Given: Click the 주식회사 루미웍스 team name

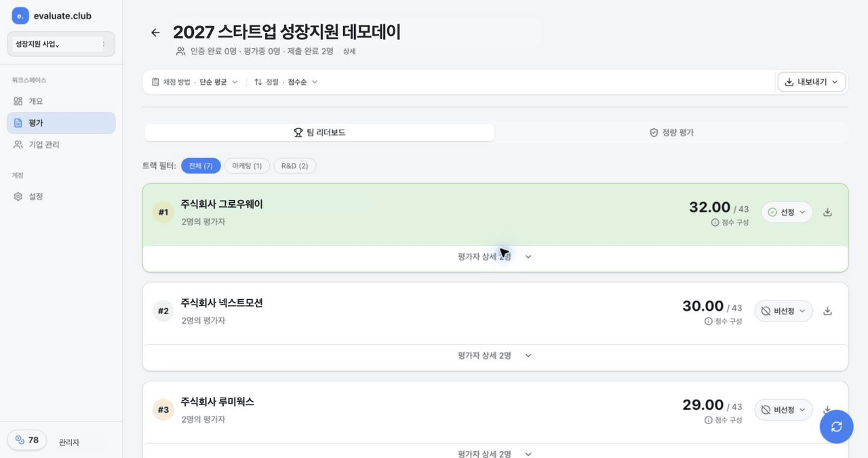Looking at the screenshot, I should (217, 402).
